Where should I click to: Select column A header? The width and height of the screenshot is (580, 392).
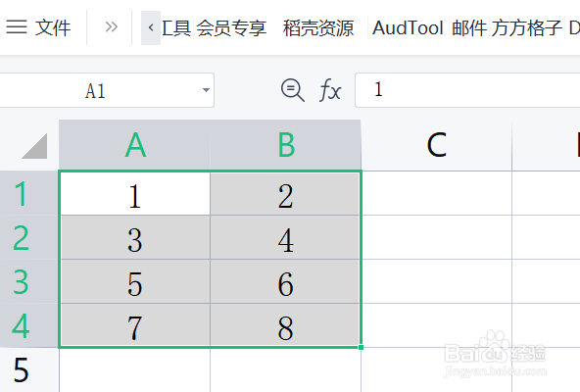point(134,145)
